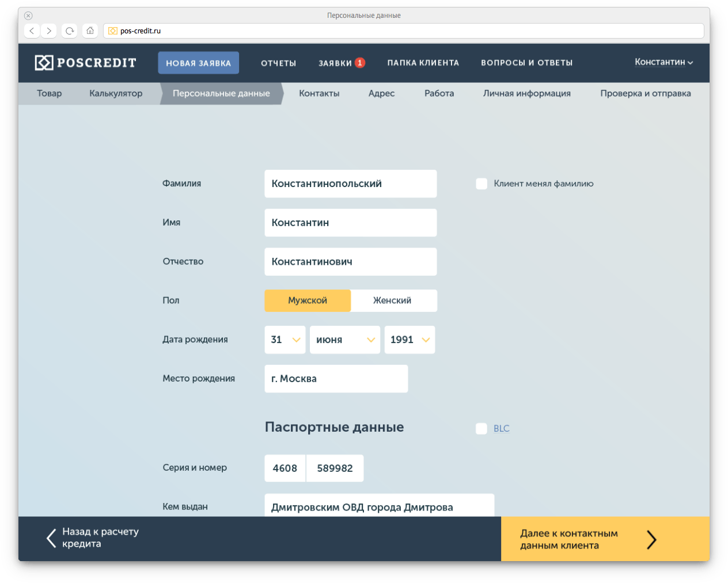Open the BLC link
The height and width of the screenshot is (583, 728).
(501, 428)
